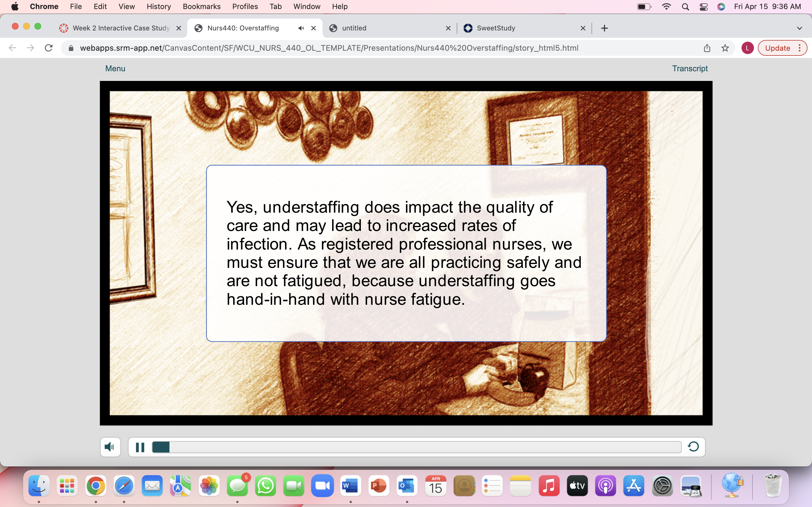Open the History menu in the menu bar
The height and width of the screenshot is (507, 812).
coord(159,6)
